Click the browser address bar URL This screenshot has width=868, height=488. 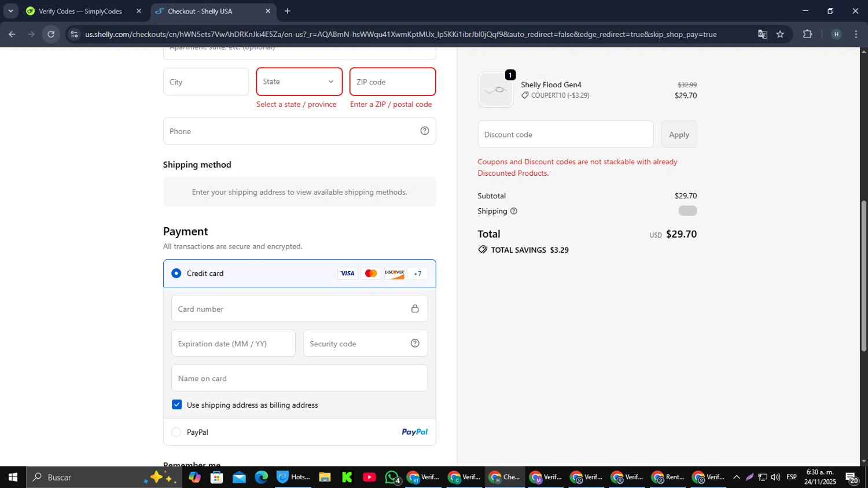[x=400, y=34]
